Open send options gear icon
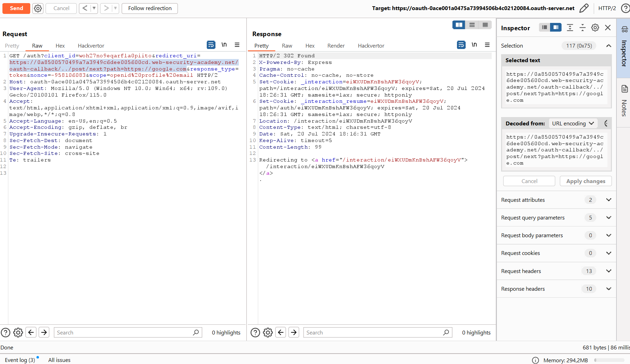Screen dimensions: 630x364 (38, 8)
